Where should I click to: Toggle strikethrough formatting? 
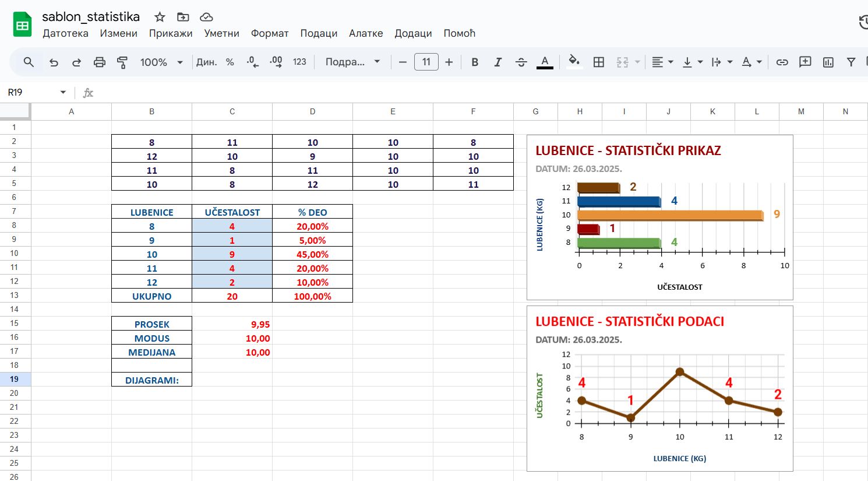click(x=521, y=62)
